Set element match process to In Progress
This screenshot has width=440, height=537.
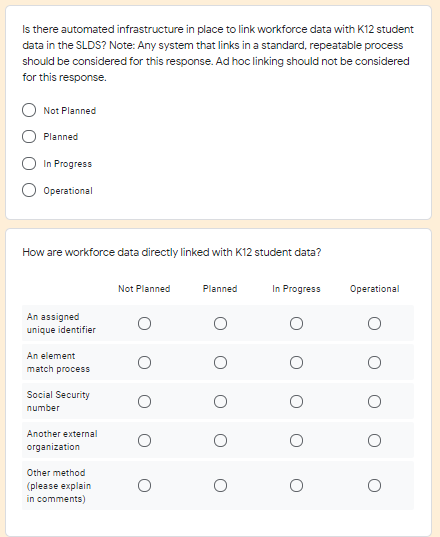coord(297,362)
